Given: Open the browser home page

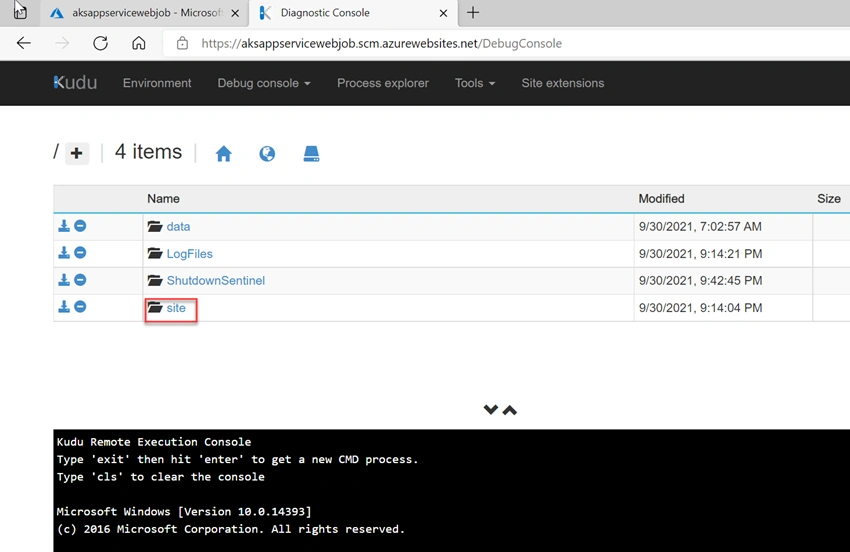Looking at the screenshot, I should coord(139,43).
